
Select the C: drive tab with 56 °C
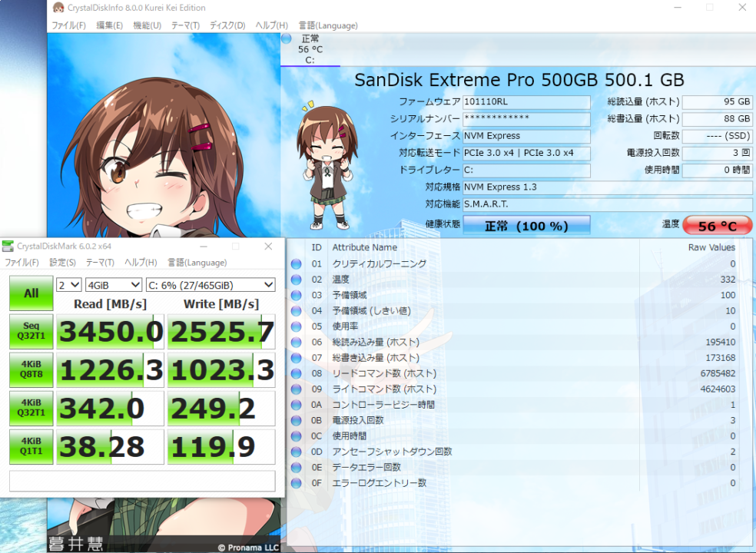point(310,49)
